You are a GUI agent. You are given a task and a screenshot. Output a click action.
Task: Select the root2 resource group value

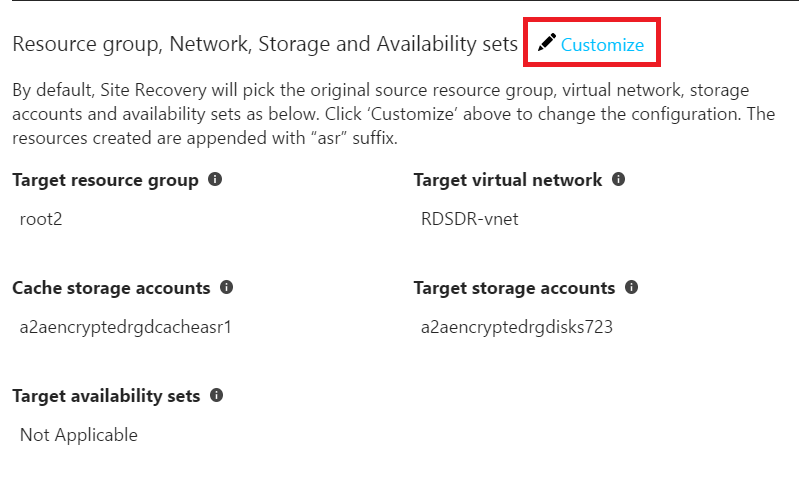[x=41, y=219]
